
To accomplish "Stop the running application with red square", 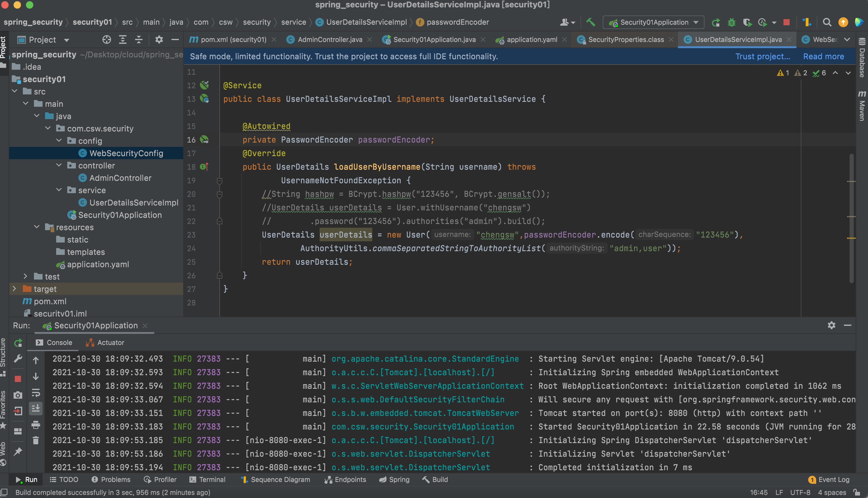I will (x=786, y=23).
